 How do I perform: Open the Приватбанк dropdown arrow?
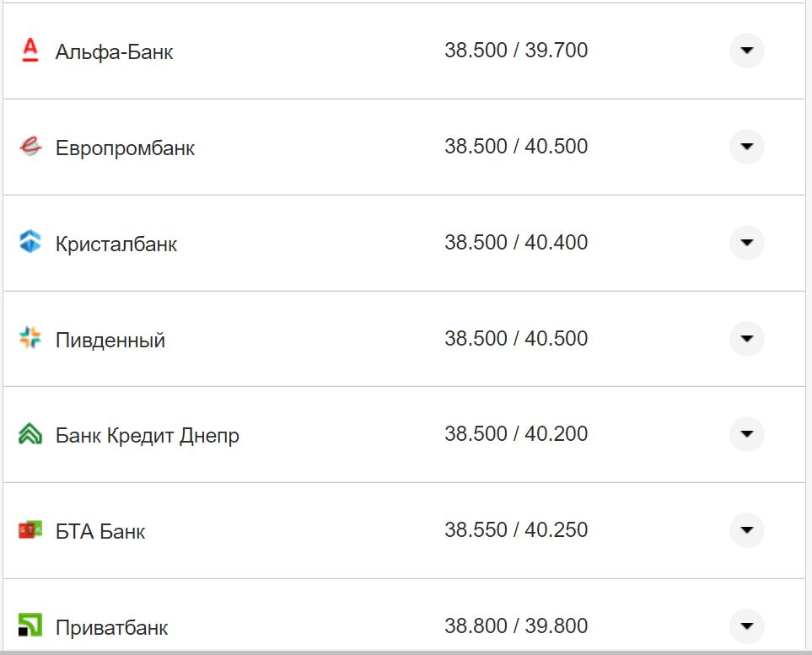point(746,626)
